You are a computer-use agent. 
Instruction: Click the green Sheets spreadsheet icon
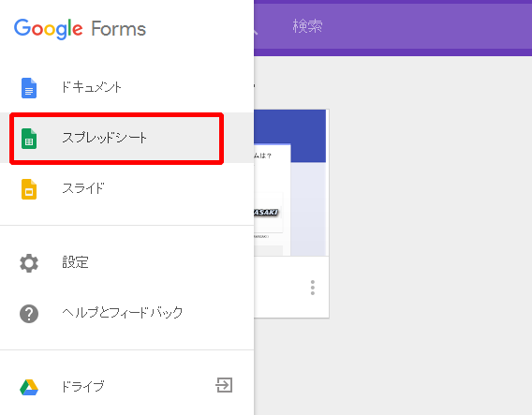(x=29, y=139)
